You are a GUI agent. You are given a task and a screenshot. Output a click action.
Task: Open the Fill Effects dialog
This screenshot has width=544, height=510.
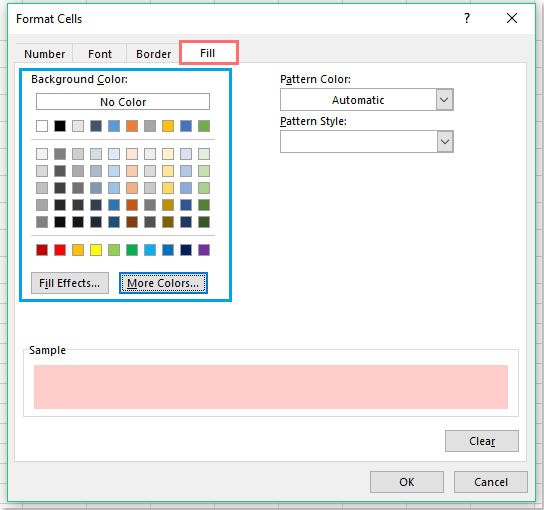(x=70, y=283)
